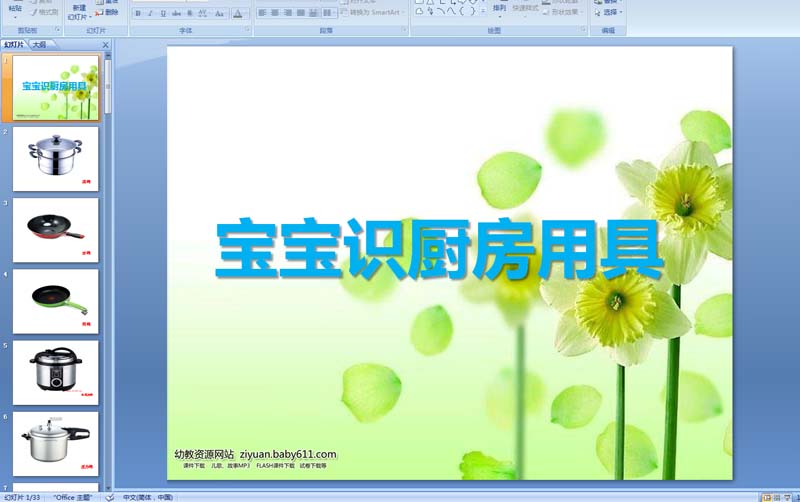Click 幻灯片 1/33 in status bar

(22, 497)
